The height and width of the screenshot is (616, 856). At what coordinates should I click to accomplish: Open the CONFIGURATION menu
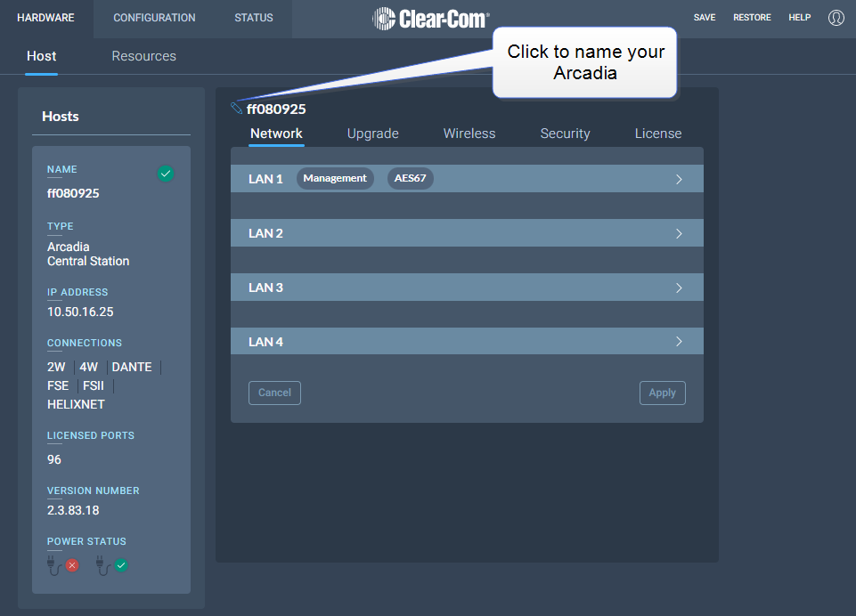(153, 17)
